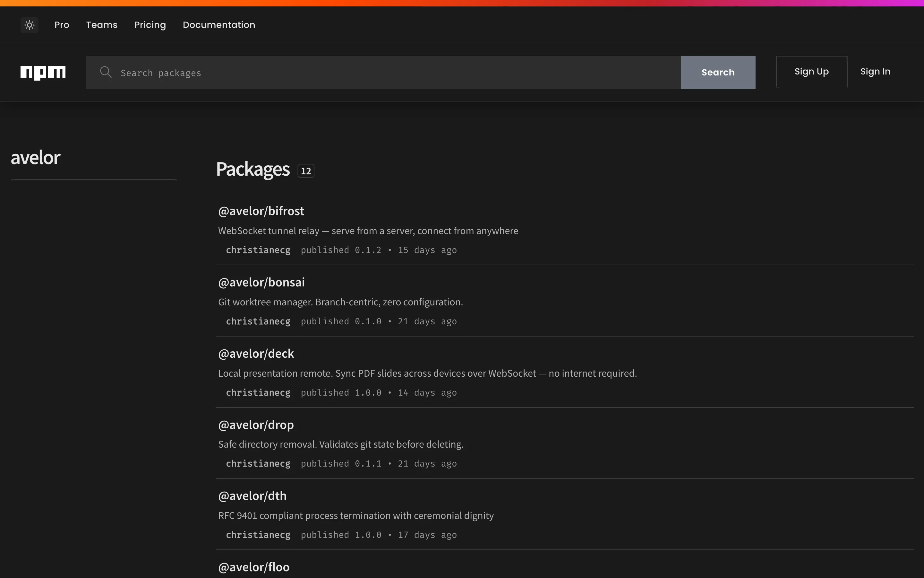Click 'Local presentation remote' description text

(x=428, y=373)
